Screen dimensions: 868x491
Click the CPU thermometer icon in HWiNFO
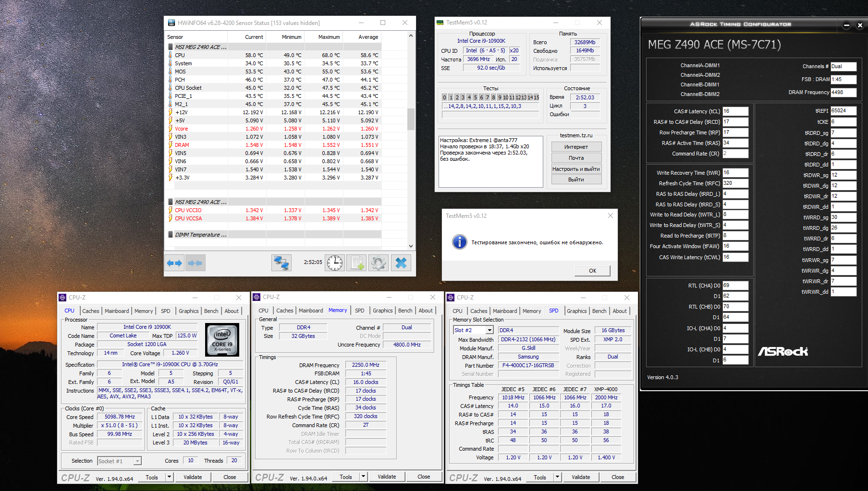[171, 55]
